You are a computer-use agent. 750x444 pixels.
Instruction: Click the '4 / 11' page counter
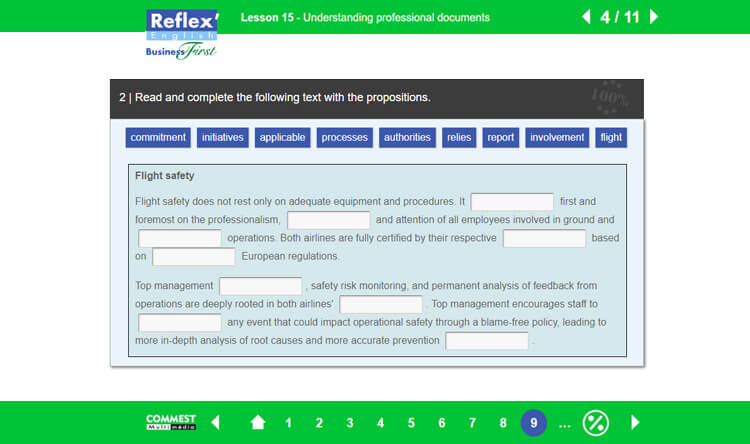point(619,17)
